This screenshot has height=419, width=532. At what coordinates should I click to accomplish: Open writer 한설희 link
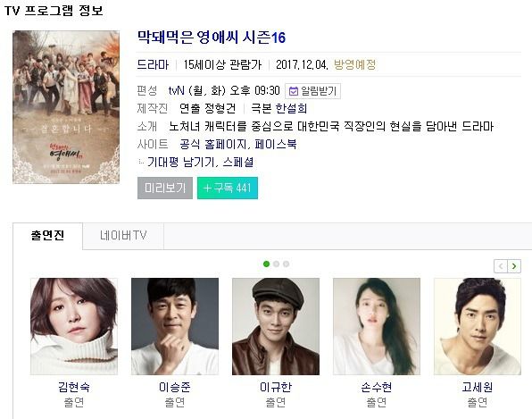pos(291,108)
